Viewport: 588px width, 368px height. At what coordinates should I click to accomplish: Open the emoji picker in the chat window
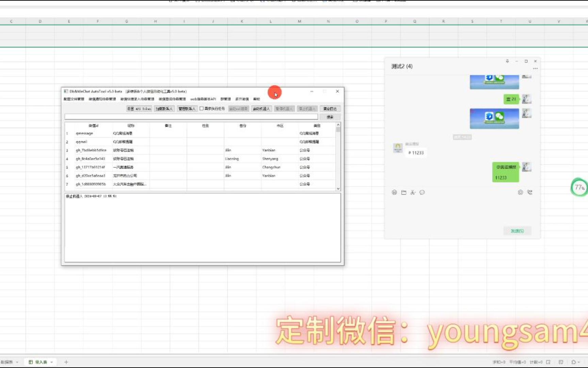[394, 193]
